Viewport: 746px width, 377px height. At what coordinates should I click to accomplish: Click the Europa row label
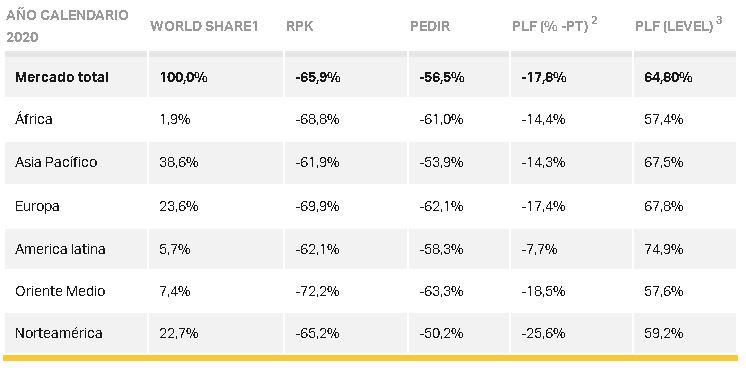tap(37, 206)
